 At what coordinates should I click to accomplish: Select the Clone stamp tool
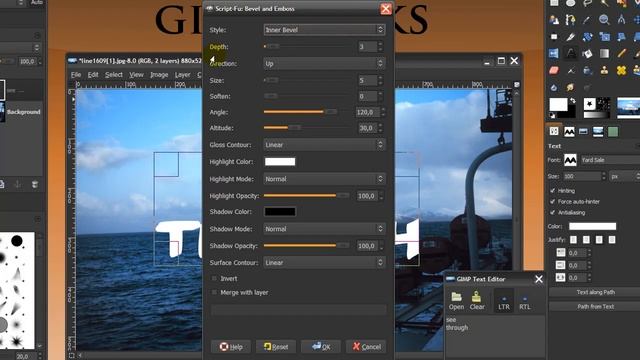tap(604, 71)
